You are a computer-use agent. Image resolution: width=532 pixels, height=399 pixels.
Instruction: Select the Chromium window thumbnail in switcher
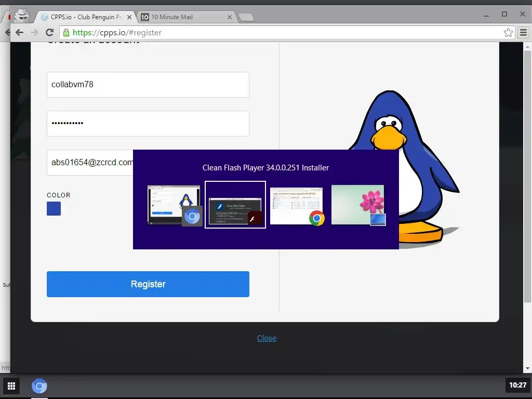[x=174, y=205]
